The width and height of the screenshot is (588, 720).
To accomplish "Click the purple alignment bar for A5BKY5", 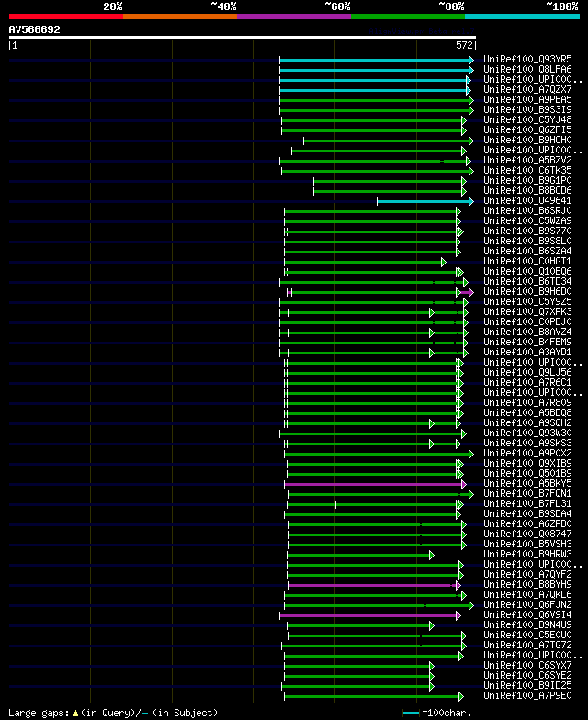I will click(375, 485).
